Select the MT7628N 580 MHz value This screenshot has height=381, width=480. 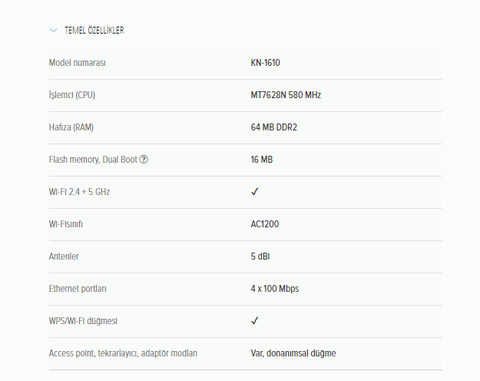click(x=286, y=95)
